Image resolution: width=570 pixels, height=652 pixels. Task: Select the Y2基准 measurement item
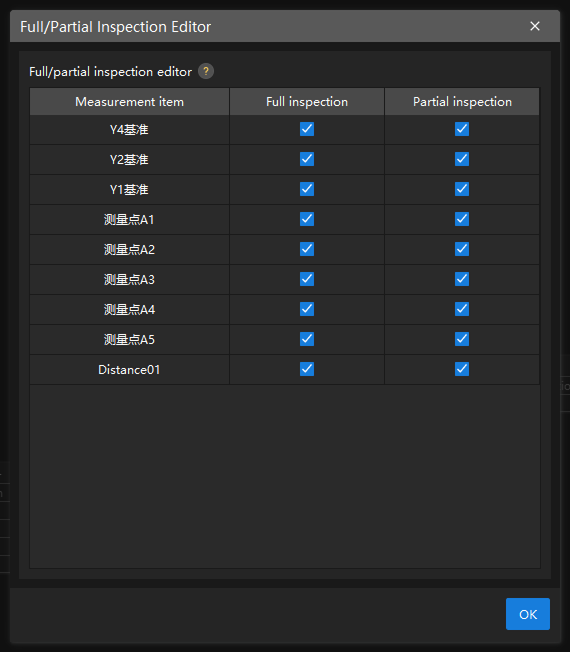click(x=129, y=160)
